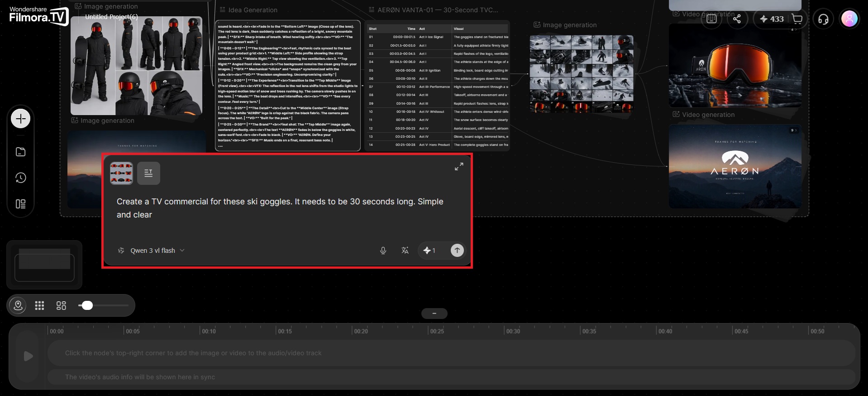Click the share project icon

click(x=737, y=19)
